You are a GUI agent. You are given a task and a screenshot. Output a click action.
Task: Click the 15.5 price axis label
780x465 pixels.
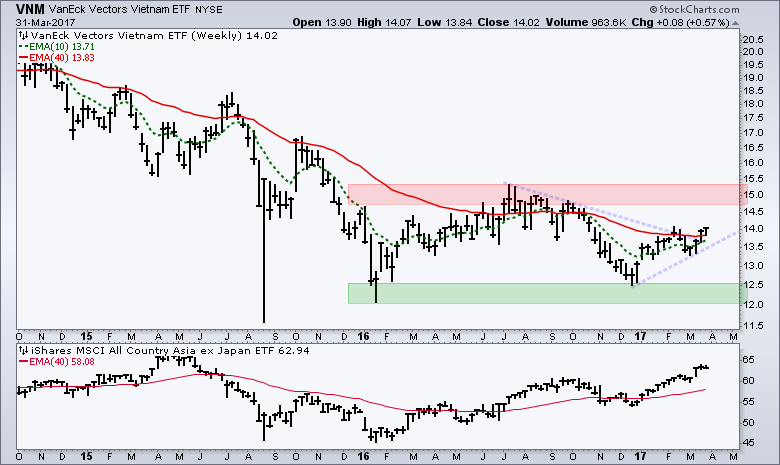pyautogui.click(x=752, y=179)
